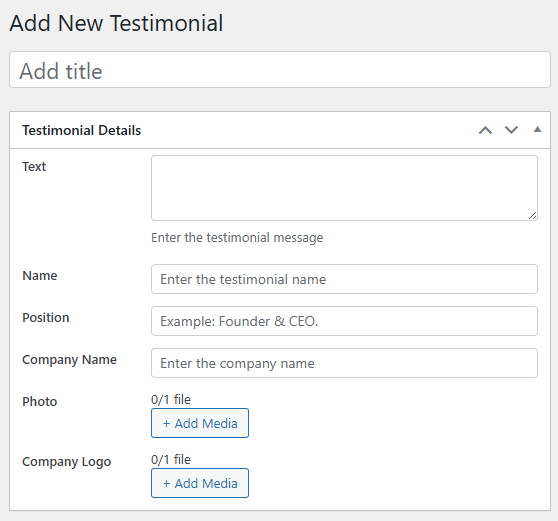This screenshot has height=521, width=558.
Task: Add Media for Photo
Action: coord(200,423)
